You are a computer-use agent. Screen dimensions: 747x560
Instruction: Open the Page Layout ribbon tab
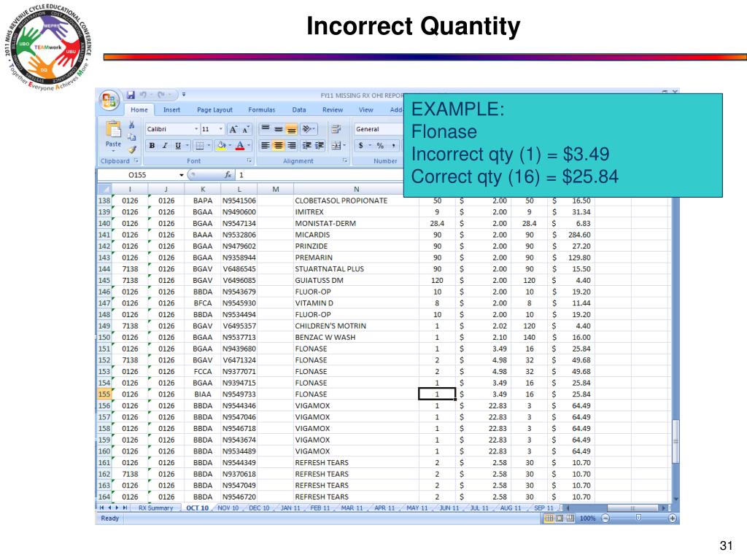click(x=215, y=110)
